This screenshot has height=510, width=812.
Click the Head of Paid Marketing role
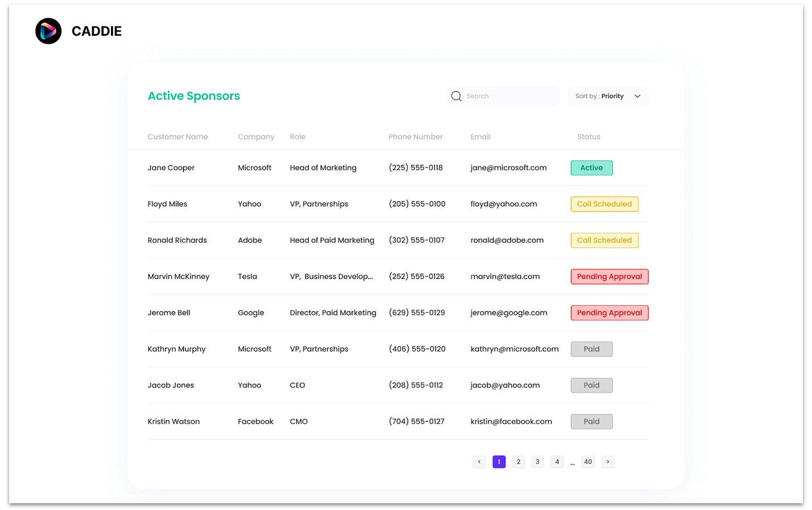pos(332,240)
